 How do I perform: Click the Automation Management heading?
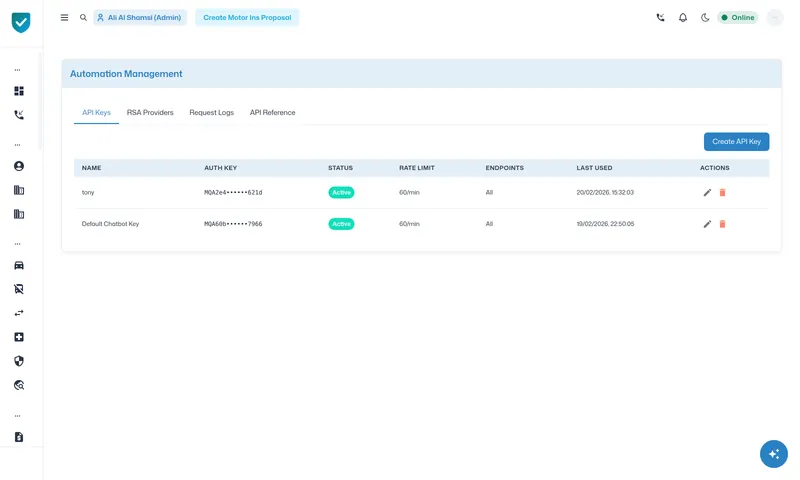pos(126,74)
